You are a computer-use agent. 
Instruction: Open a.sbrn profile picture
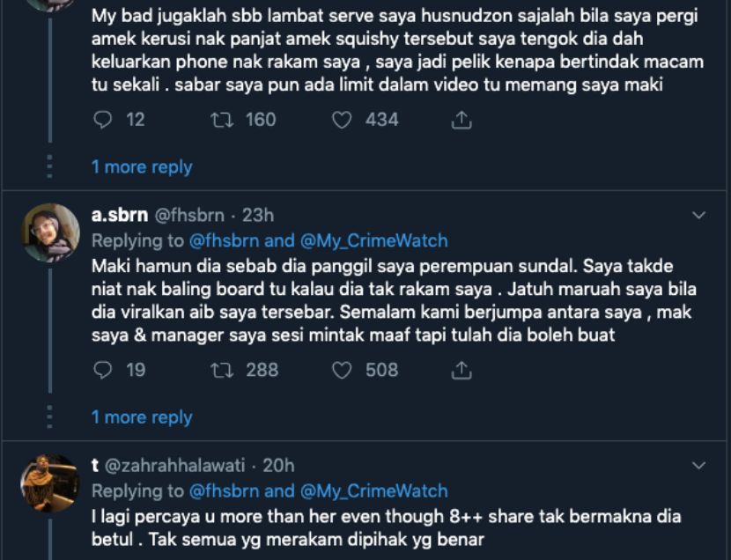(50, 232)
